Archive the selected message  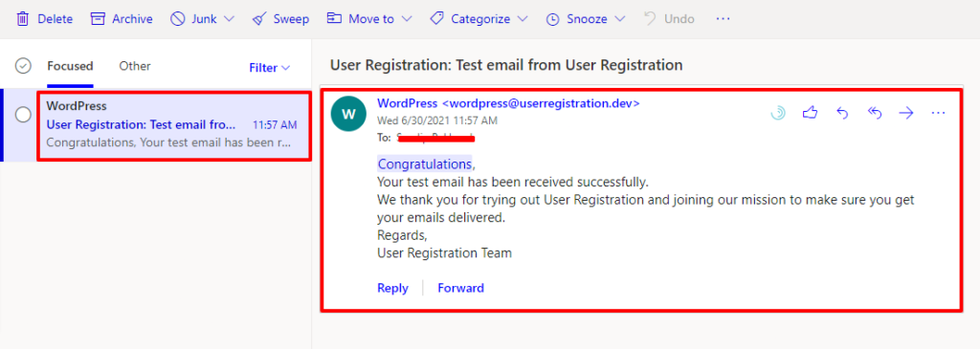pos(122,19)
